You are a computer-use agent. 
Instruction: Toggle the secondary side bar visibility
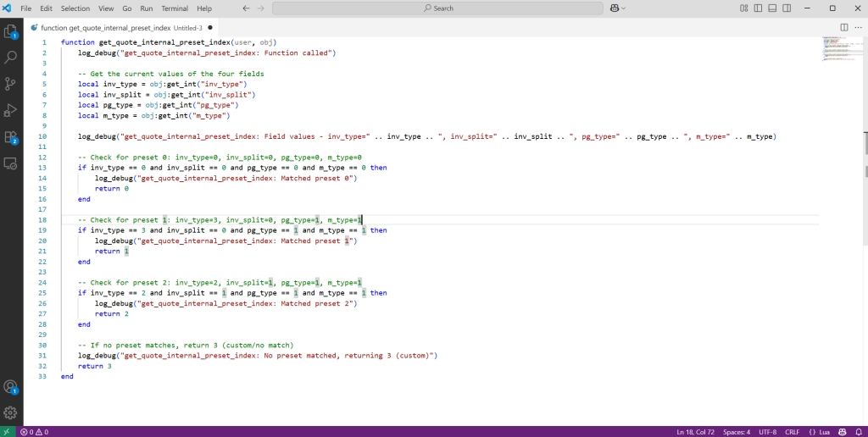point(786,8)
